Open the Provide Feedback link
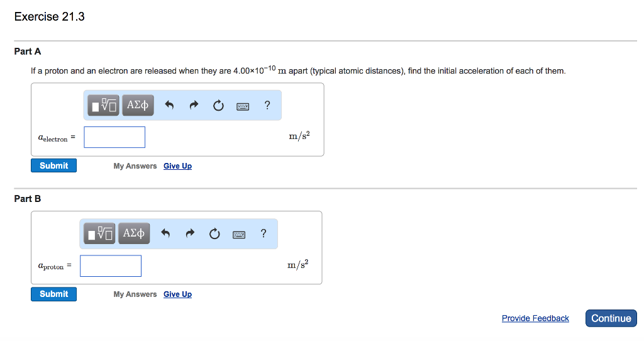This screenshot has height=341, width=644. coord(535,318)
